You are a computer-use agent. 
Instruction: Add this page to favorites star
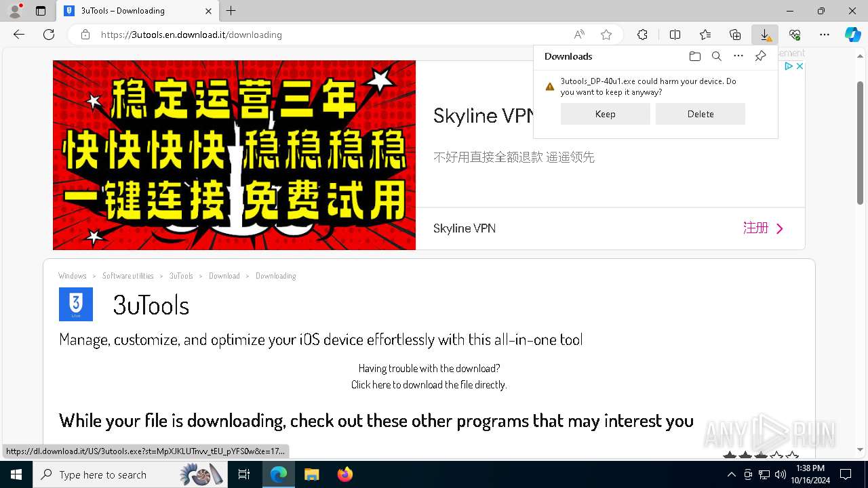[606, 35]
